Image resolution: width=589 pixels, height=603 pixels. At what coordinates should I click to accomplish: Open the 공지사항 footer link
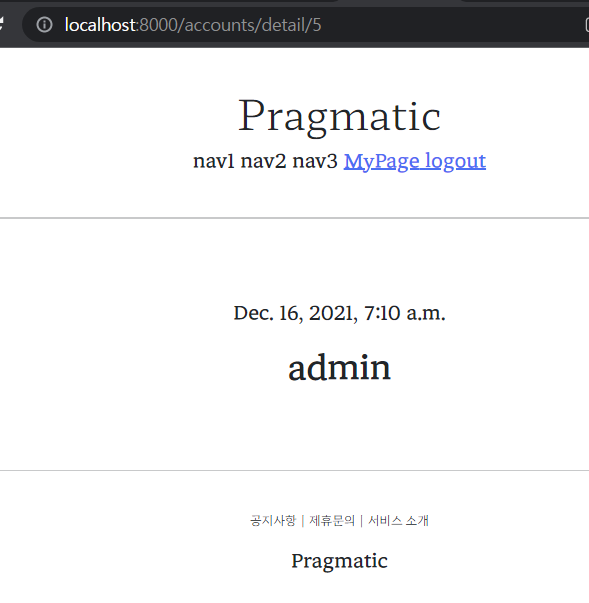(x=273, y=521)
